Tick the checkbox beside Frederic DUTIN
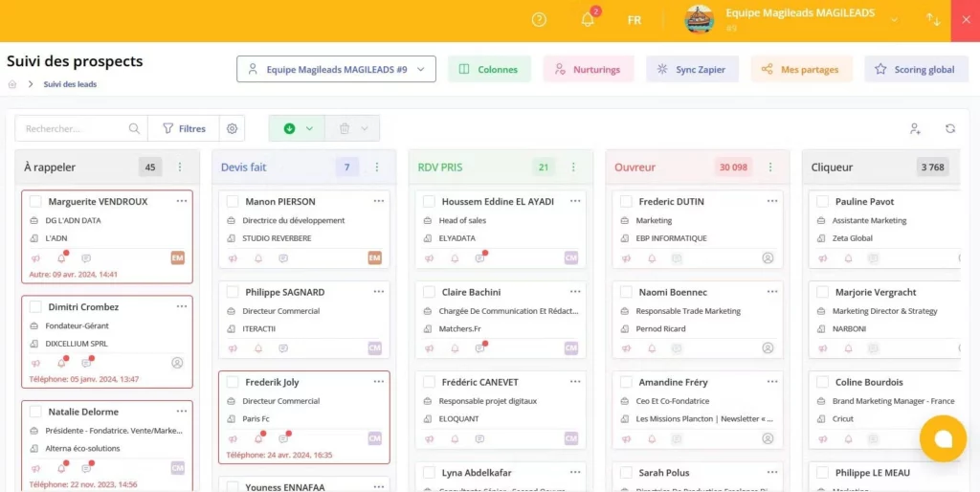Image resolution: width=980 pixels, height=492 pixels. tap(626, 202)
